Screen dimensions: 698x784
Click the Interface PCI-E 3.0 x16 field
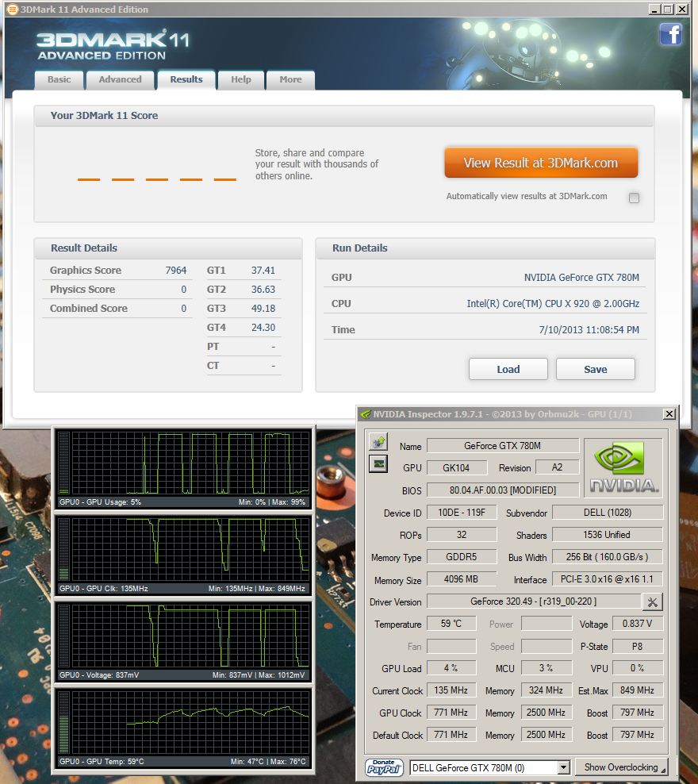click(607, 579)
